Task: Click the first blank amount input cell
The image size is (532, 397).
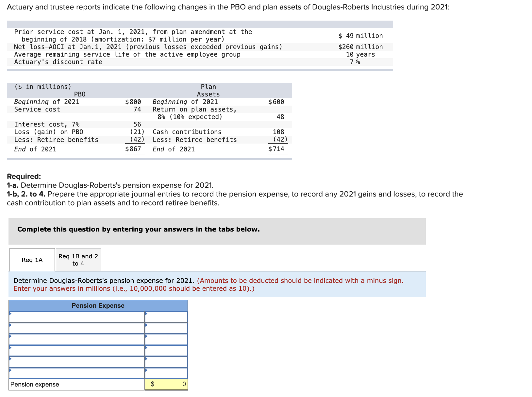Action: [x=167, y=317]
